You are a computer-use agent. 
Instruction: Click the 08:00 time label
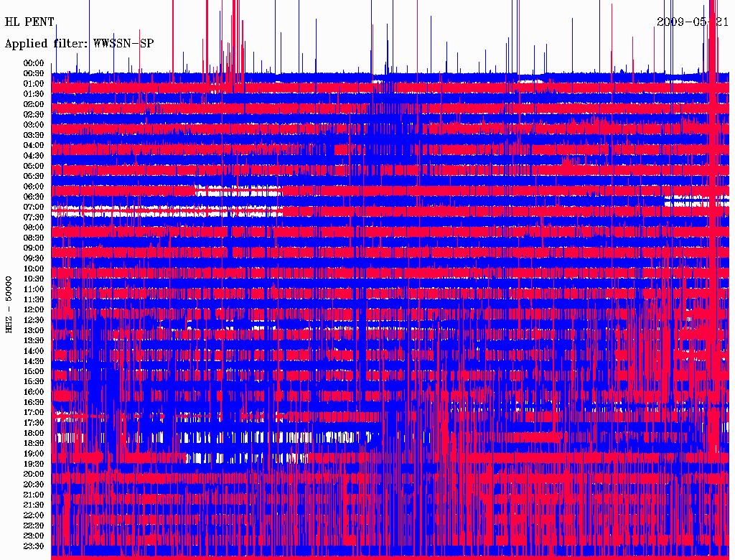34,228
